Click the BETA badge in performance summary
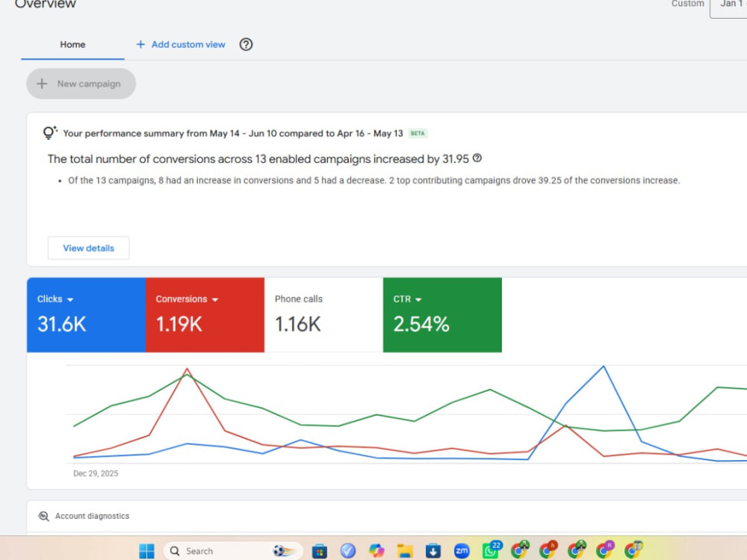 point(418,134)
